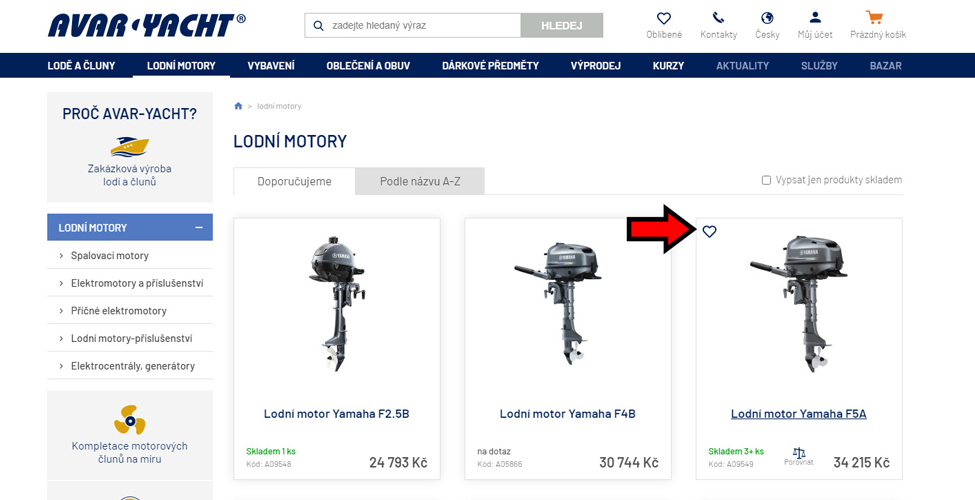Click na dotaz availability text
The width and height of the screenshot is (975, 500).
pyautogui.click(x=494, y=451)
